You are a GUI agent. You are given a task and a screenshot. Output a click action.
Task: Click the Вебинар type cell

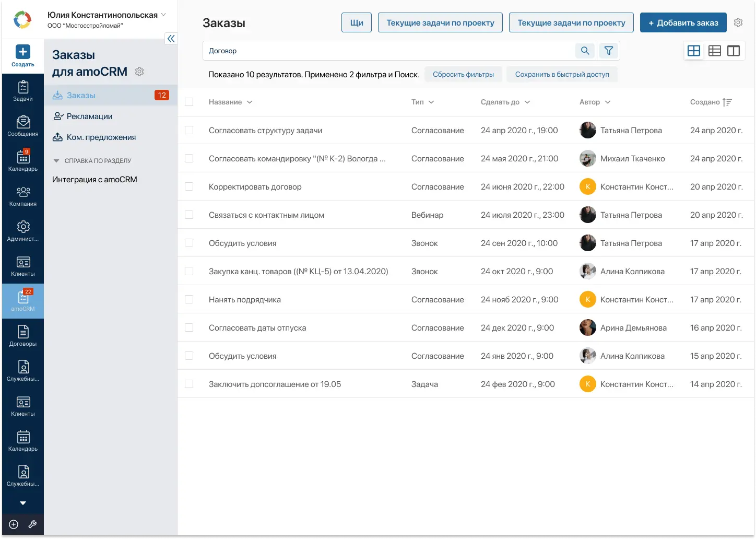point(427,215)
